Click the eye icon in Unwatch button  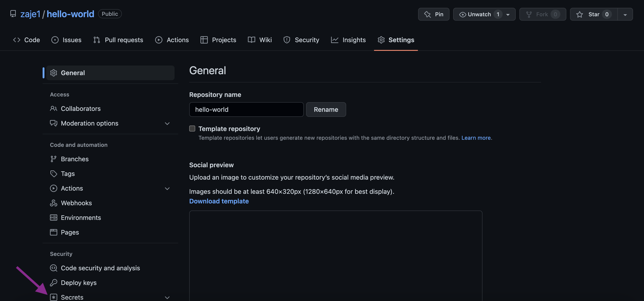pyautogui.click(x=463, y=14)
